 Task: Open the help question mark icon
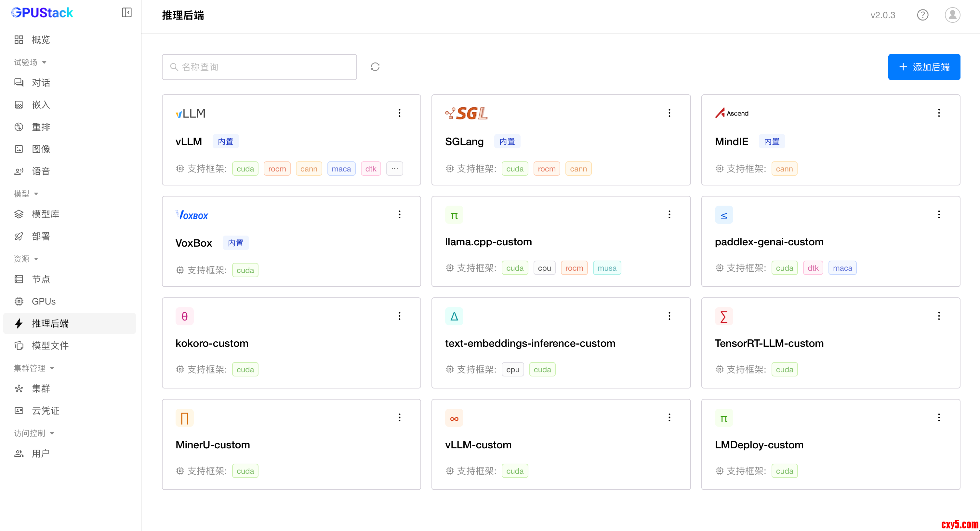[x=922, y=15]
